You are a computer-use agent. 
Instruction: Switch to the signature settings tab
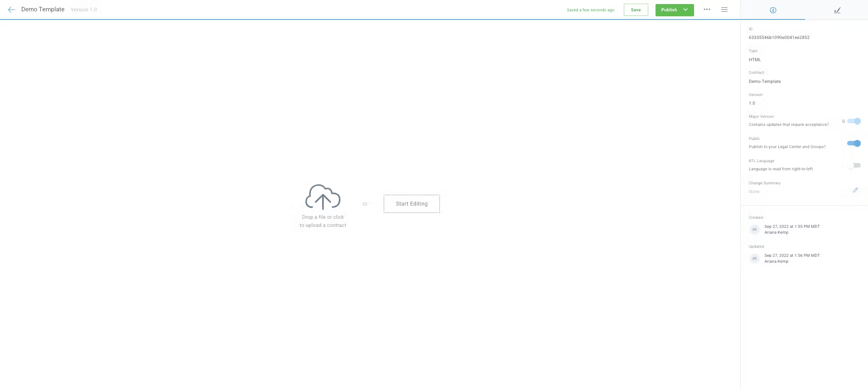(837, 10)
